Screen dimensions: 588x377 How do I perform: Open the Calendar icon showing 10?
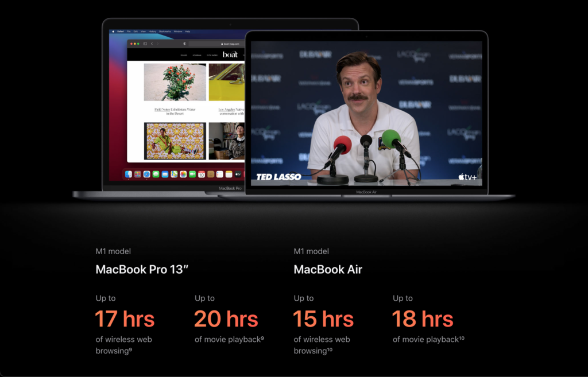click(x=202, y=174)
